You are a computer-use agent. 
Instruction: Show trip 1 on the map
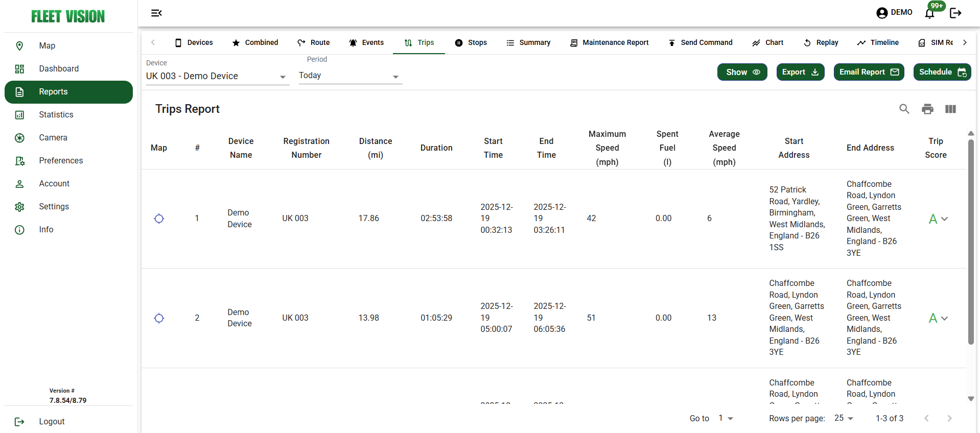pos(159,219)
